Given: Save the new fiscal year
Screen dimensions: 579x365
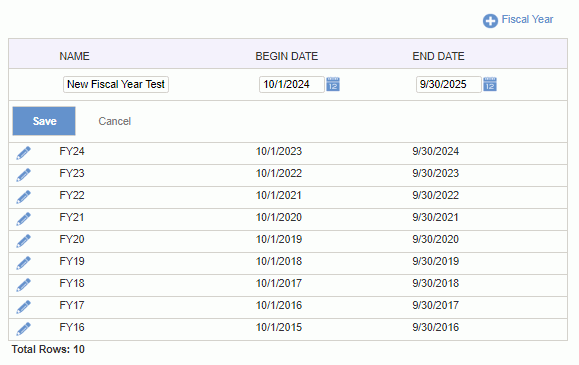Looking at the screenshot, I should pos(44,121).
